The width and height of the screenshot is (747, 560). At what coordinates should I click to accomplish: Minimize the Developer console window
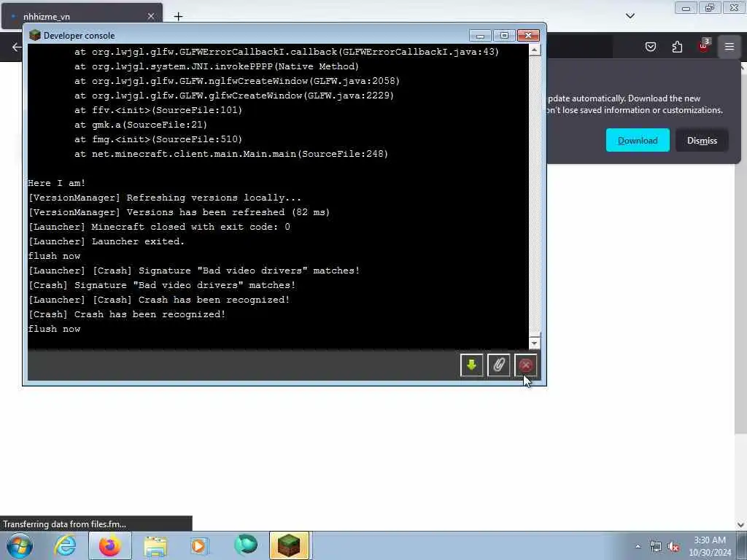(x=480, y=36)
